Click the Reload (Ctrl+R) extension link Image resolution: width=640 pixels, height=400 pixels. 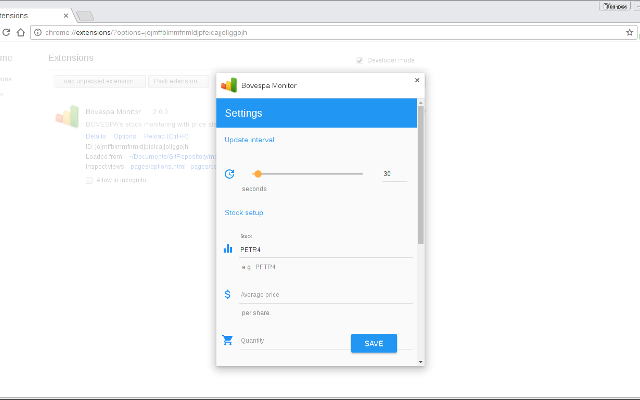point(166,136)
